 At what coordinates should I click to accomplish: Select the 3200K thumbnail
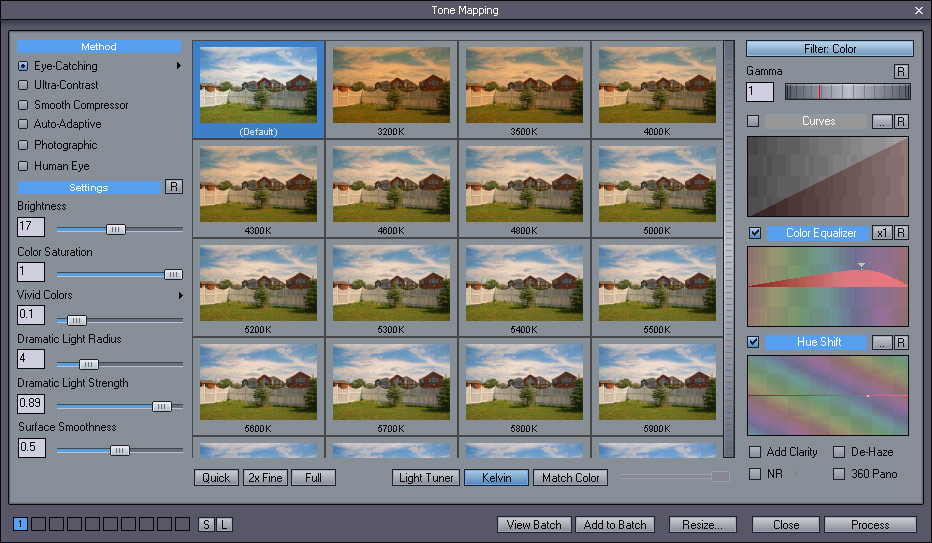pos(392,90)
